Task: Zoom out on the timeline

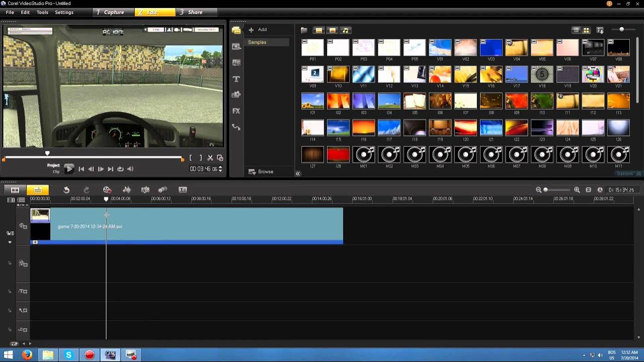Action: click(x=538, y=190)
